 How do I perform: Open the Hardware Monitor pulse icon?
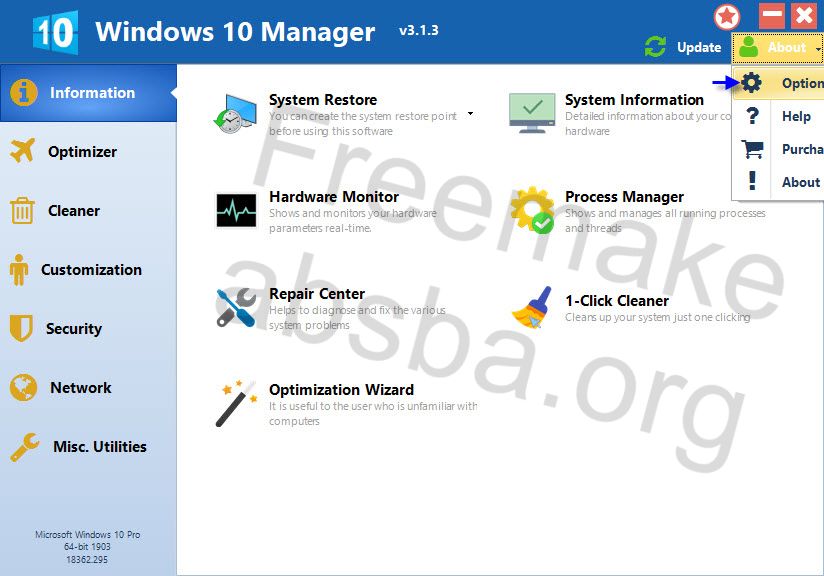click(236, 210)
